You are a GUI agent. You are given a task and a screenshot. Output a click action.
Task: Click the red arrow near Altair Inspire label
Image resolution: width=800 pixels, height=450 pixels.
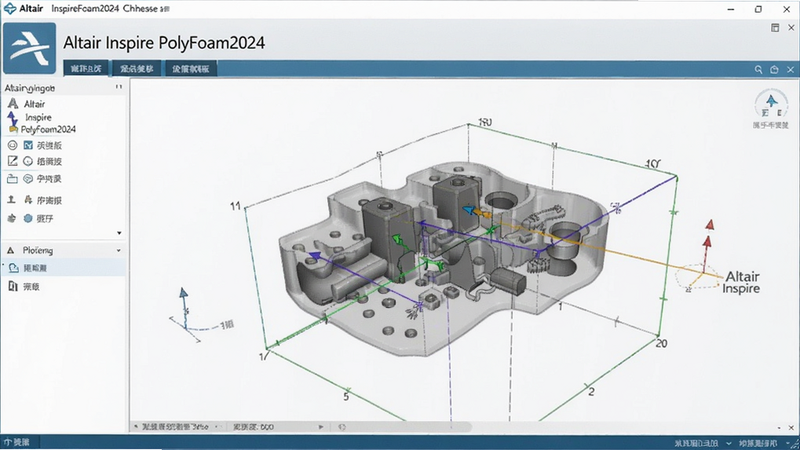click(x=708, y=240)
